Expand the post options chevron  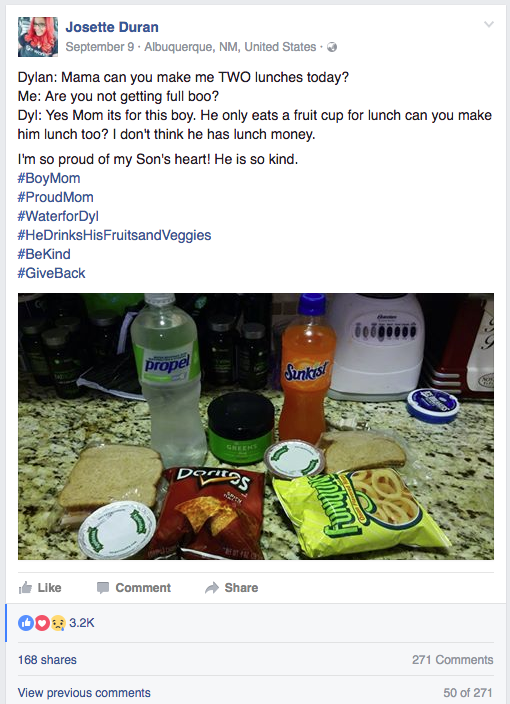(x=489, y=24)
